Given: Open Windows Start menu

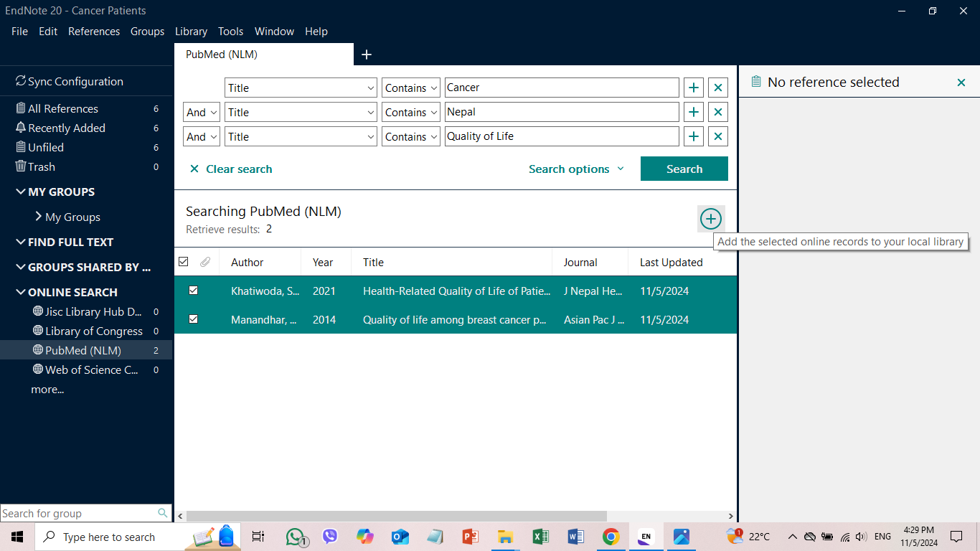Looking at the screenshot, I should tap(17, 537).
